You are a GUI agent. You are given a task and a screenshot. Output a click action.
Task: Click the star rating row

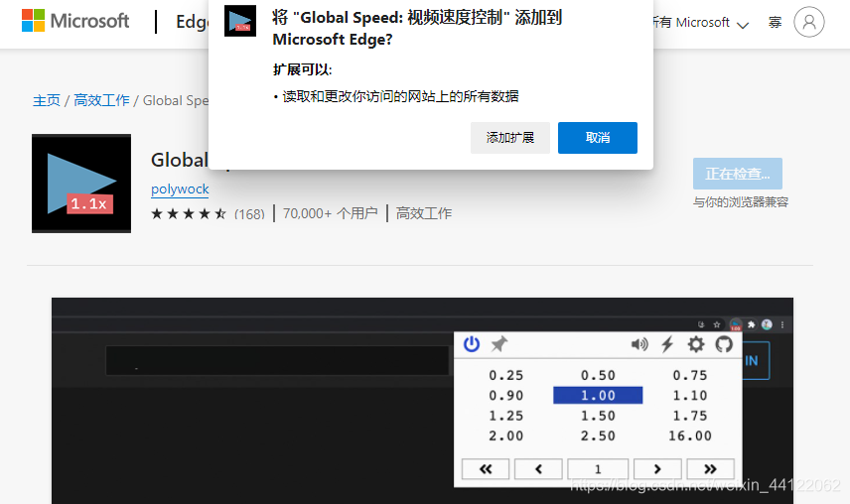[189, 214]
